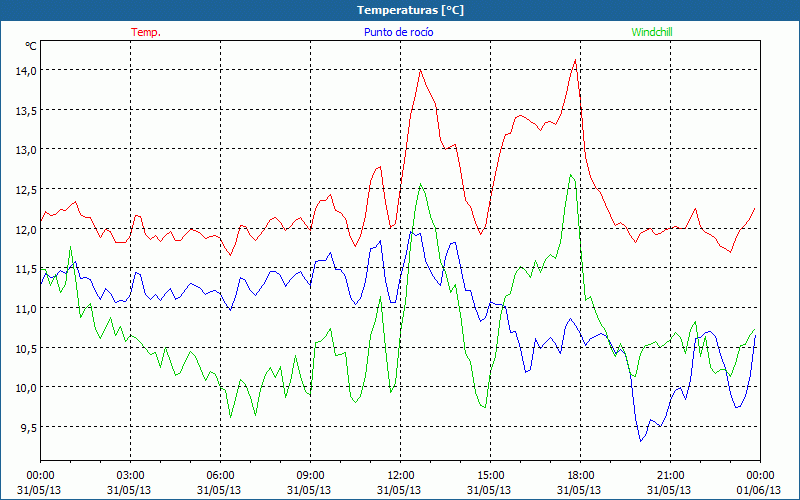Click the '14,0' y-axis value
800x500 pixels.
coord(26,71)
